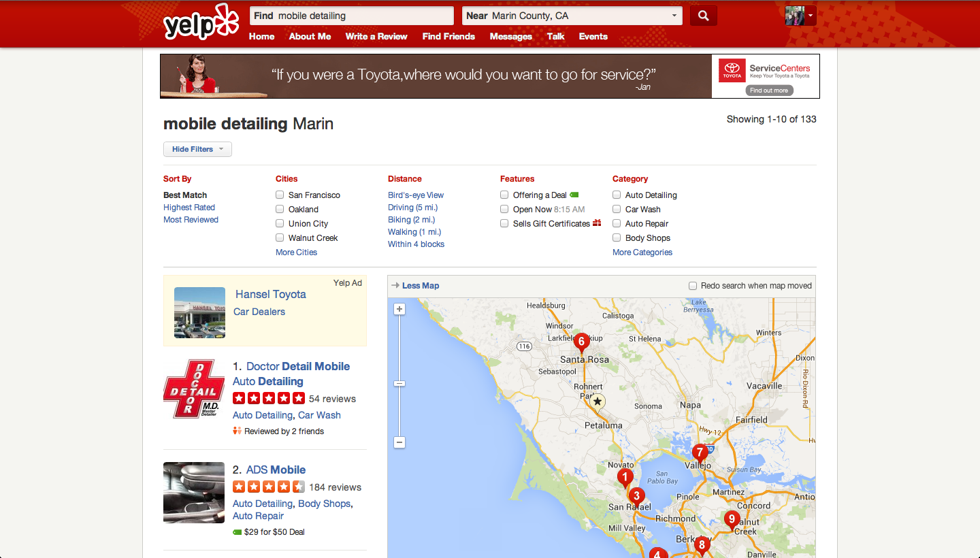Select map marker 1 near Novato
The width and height of the screenshot is (980, 558).
625,476
